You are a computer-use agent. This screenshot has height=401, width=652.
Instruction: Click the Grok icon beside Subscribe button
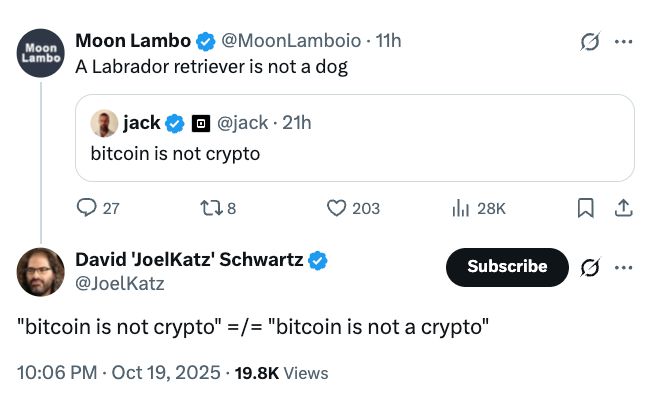point(590,267)
